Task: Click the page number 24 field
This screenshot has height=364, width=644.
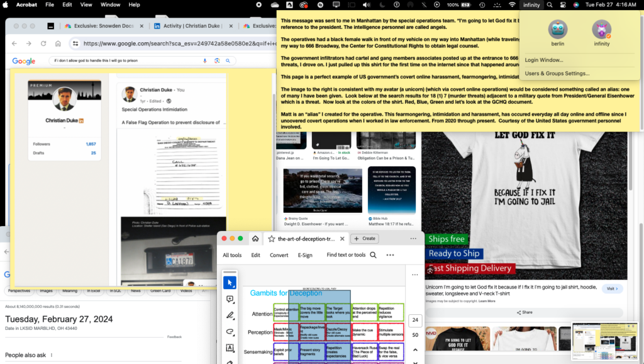Action: 415,320
